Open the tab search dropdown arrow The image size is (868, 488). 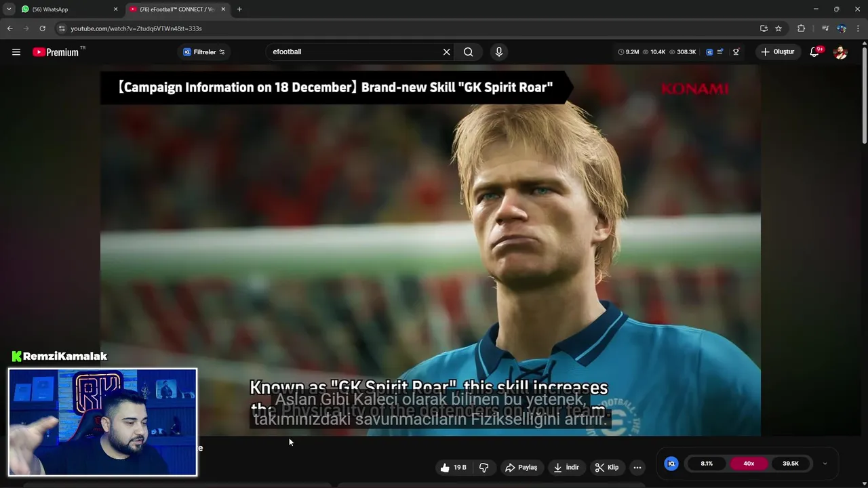[x=9, y=9]
